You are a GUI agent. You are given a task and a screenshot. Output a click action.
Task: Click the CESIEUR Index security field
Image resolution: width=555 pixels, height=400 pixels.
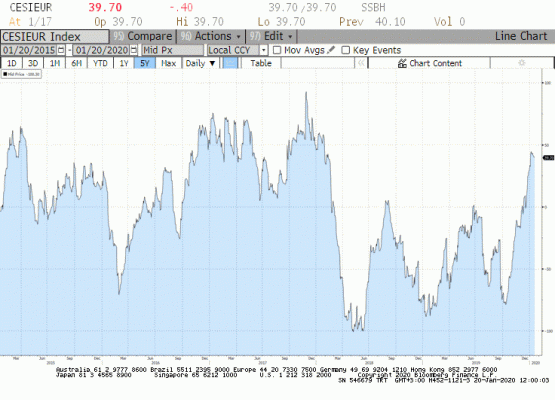55,37
